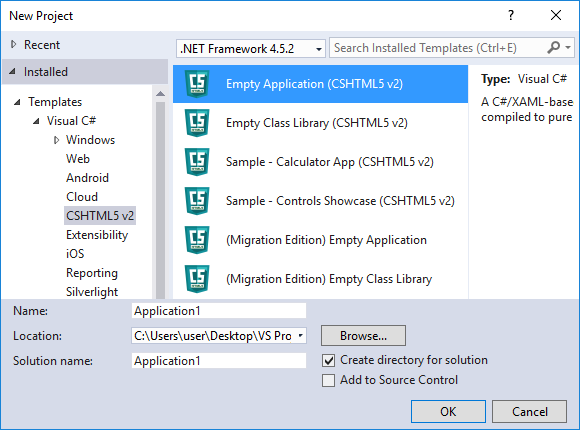Collapse the Installed section
580x430 pixels.
click(x=13, y=71)
